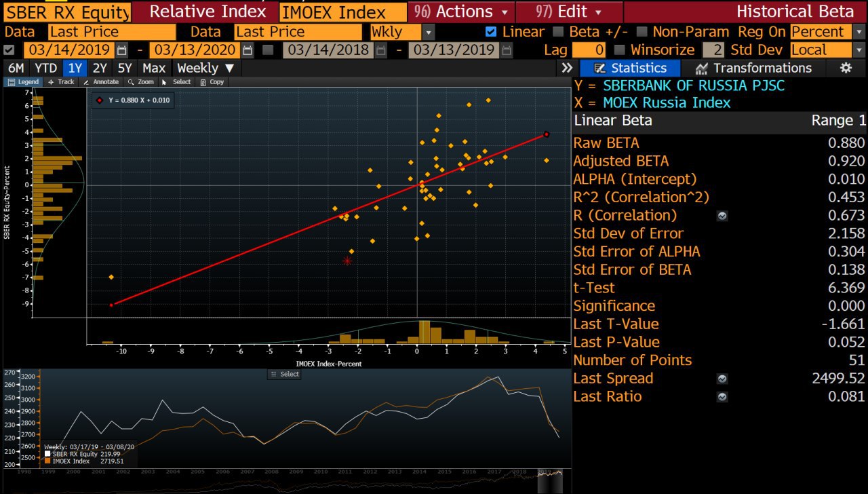Click the Copy chart tool
Screen dimensions: 868x494
(212, 81)
